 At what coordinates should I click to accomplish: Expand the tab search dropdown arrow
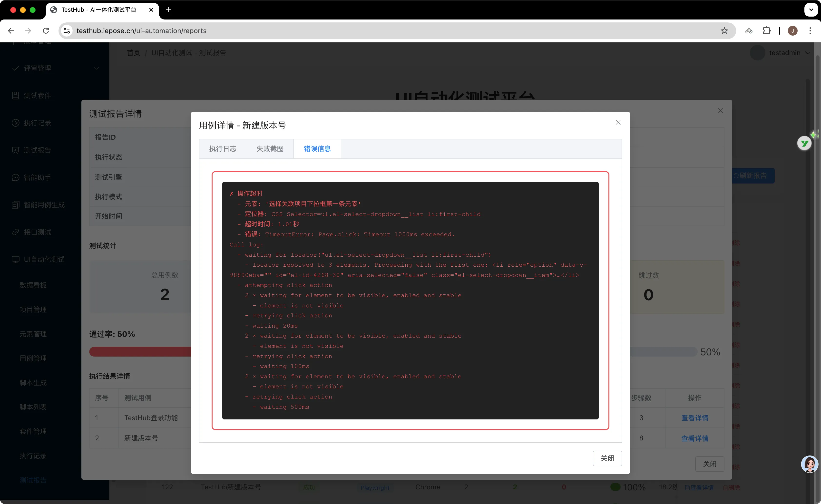coord(811,10)
